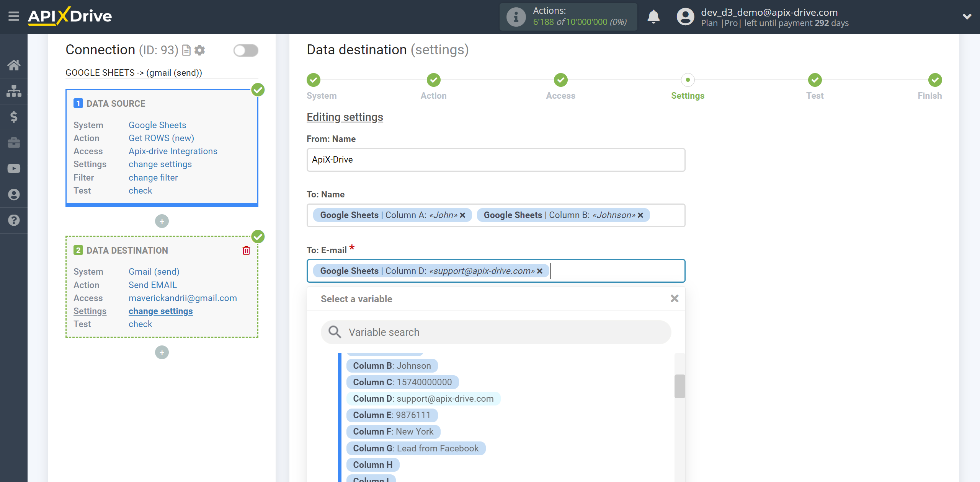Click the ApiX-Drive logo
This screenshot has width=980, height=482.
[70, 16]
